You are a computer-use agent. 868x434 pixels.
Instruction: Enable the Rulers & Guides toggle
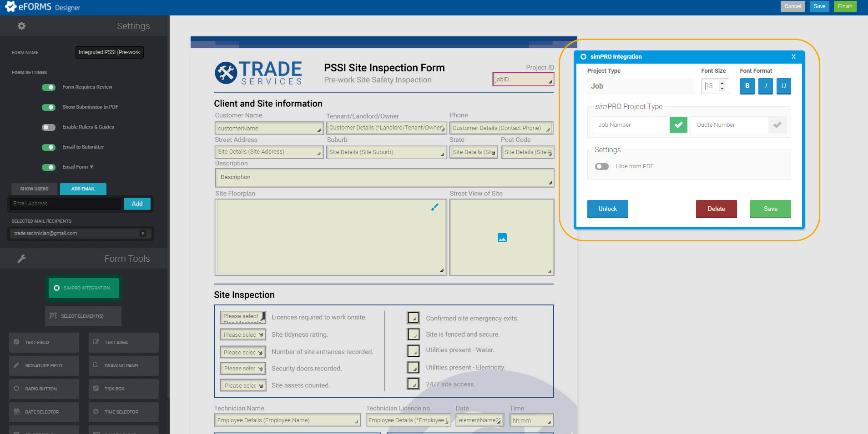pos(49,127)
